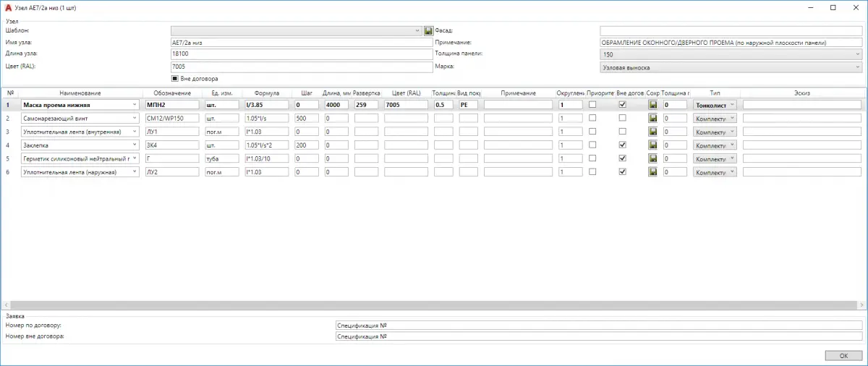Click the OK button
The image size is (868, 366).
[x=843, y=356]
